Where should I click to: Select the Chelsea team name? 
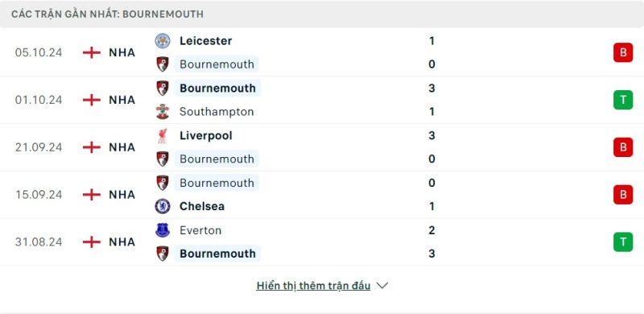(202, 206)
